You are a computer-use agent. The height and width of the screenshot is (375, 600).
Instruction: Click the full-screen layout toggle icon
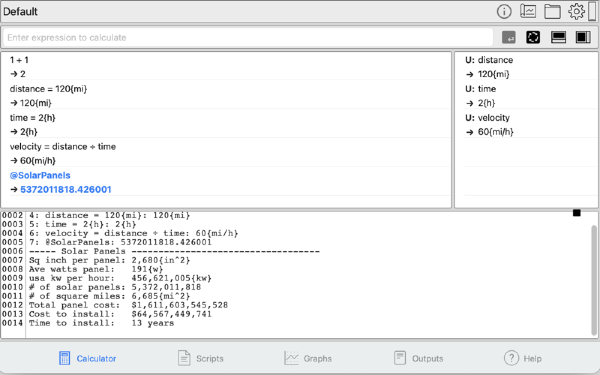tap(533, 37)
